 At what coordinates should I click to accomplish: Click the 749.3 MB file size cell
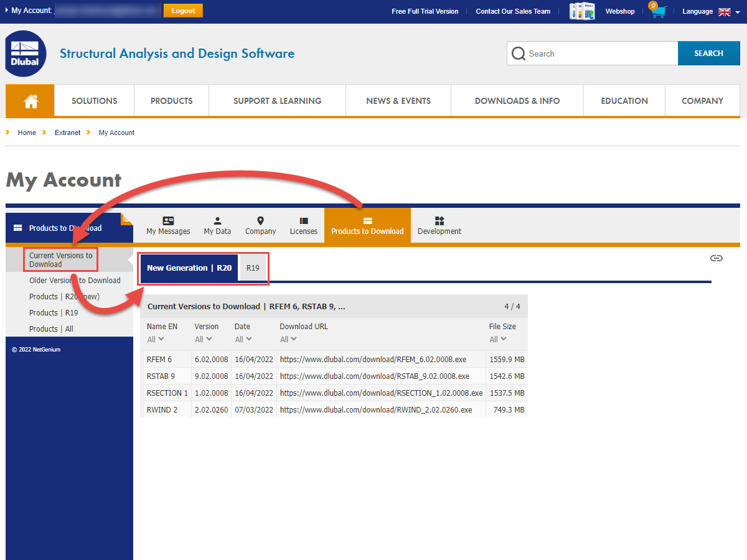508,410
